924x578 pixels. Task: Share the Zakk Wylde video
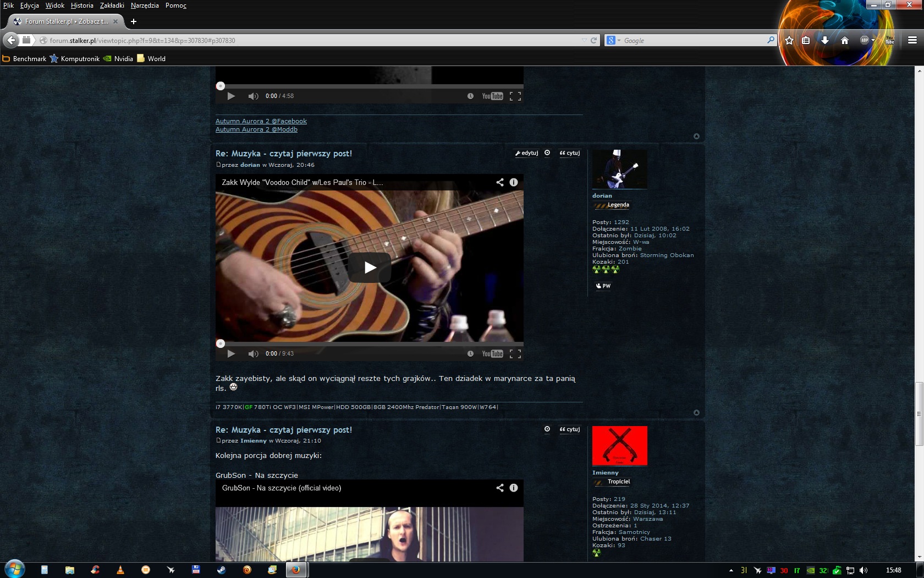pos(500,182)
